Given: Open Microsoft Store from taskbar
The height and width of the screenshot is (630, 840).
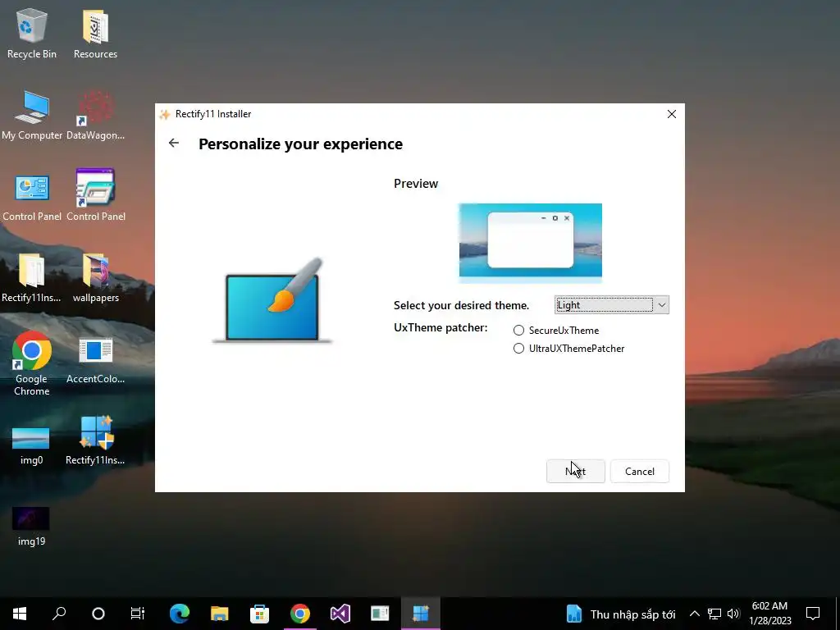Looking at the screenshot, I should (260, 614).
